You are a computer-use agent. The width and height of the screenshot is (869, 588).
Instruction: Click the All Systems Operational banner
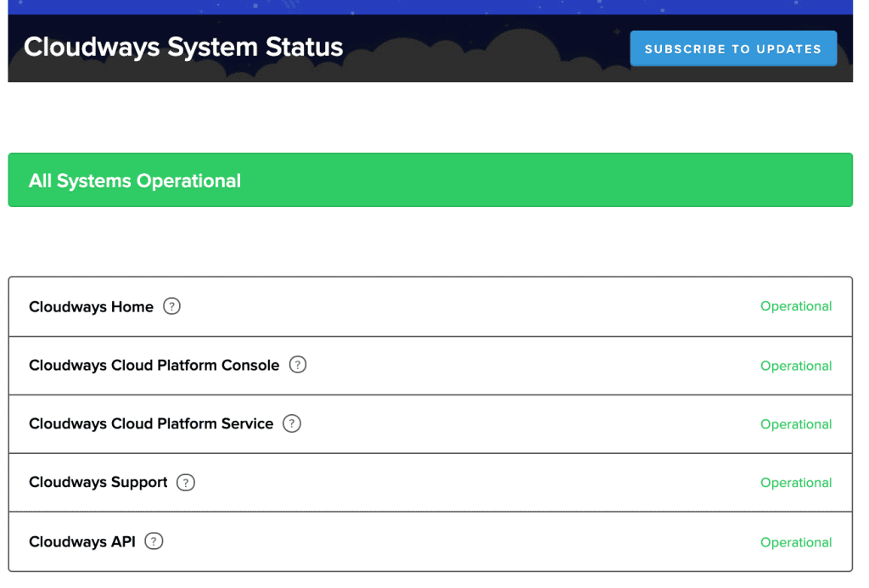pos(430,180)
